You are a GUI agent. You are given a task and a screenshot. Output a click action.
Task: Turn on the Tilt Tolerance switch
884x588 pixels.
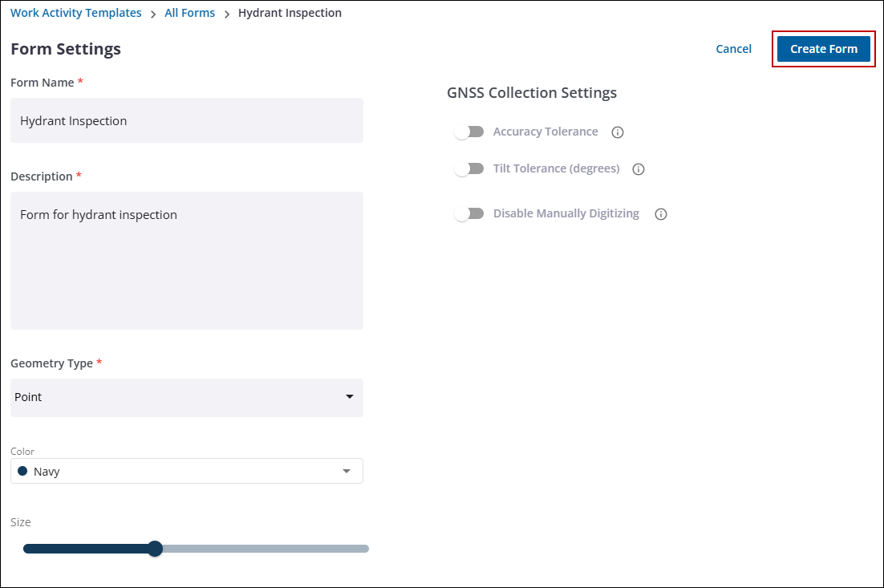[468, 168]
